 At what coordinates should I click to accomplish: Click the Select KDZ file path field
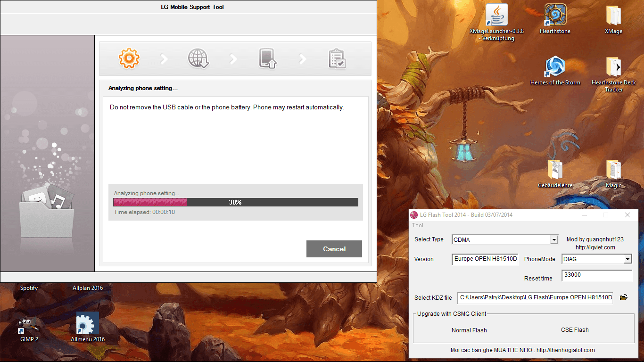coord(535,297)
